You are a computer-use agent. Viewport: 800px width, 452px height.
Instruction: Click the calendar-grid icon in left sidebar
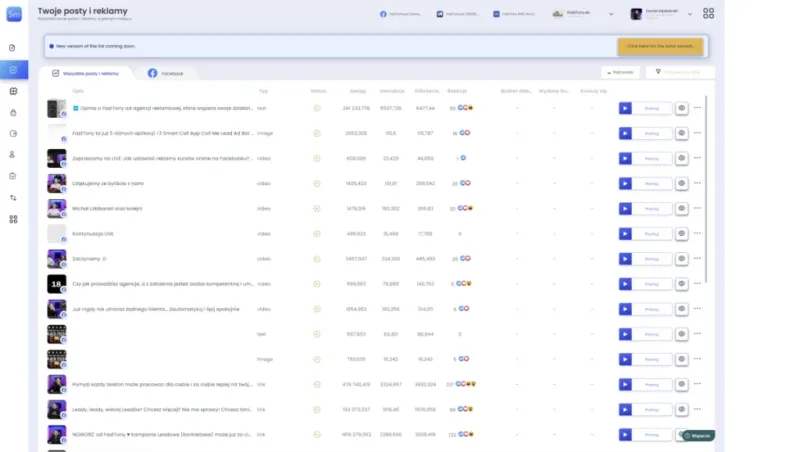pos(13,91)
